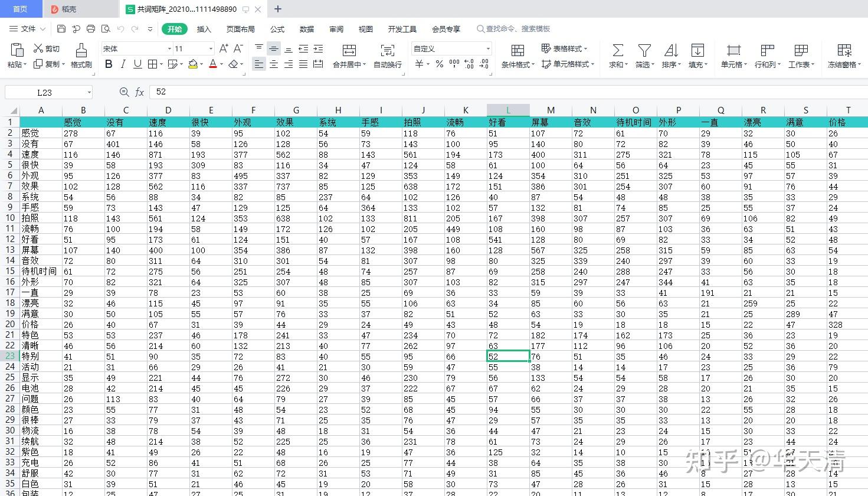This screenshot has width=868, height=496.
Task: Toggle italic formatting
Action: [x=122, y=64]
